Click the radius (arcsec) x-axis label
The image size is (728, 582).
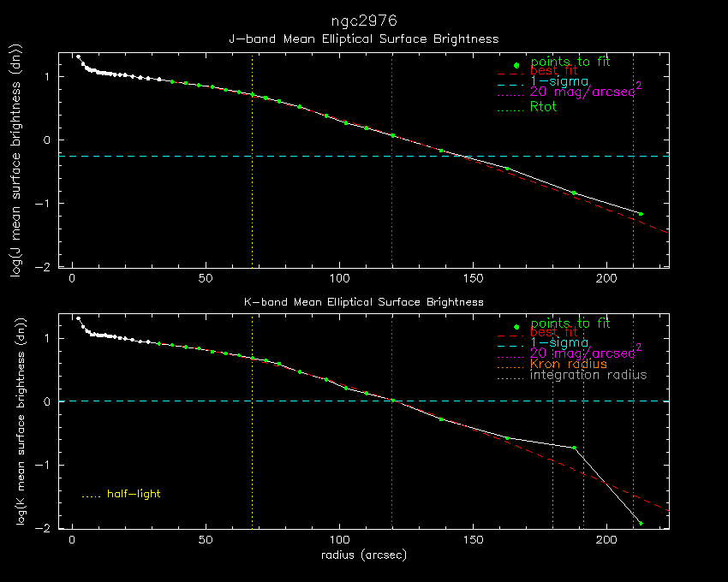[364, 555]
